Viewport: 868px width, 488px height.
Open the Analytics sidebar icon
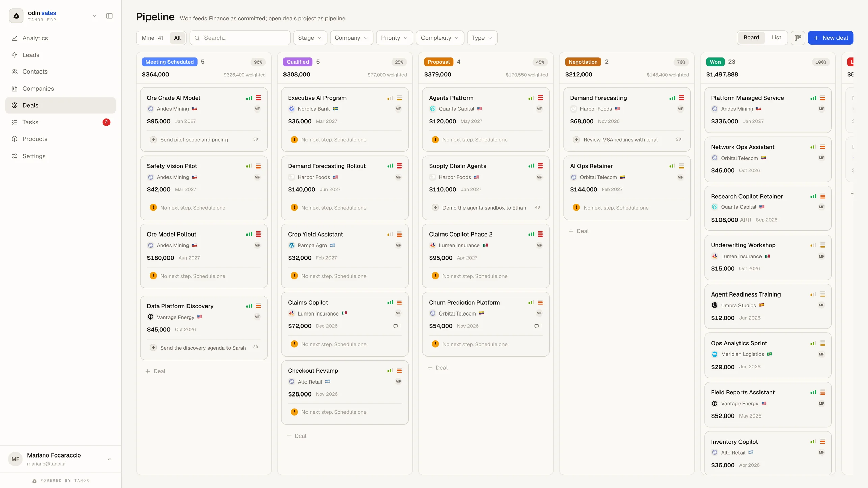(14, 38)
